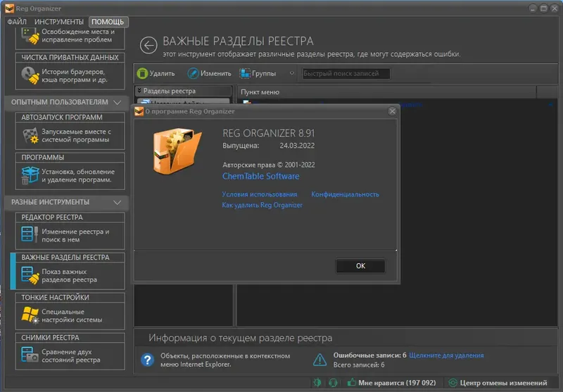Click the green Удалить trash icon

coord(142,73)
